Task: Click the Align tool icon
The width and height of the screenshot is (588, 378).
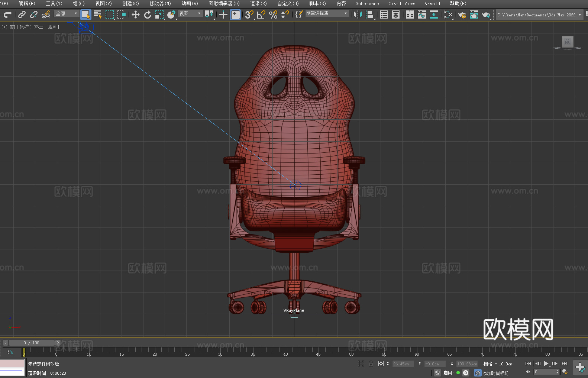Action: [x=370, y=14]
